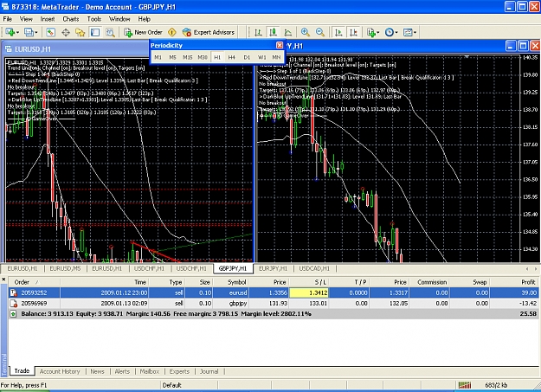Select M30 in Periodicity toolbar
Image resolution: width=541 pixels, height=392 pixels.
[x=203, y=57]
